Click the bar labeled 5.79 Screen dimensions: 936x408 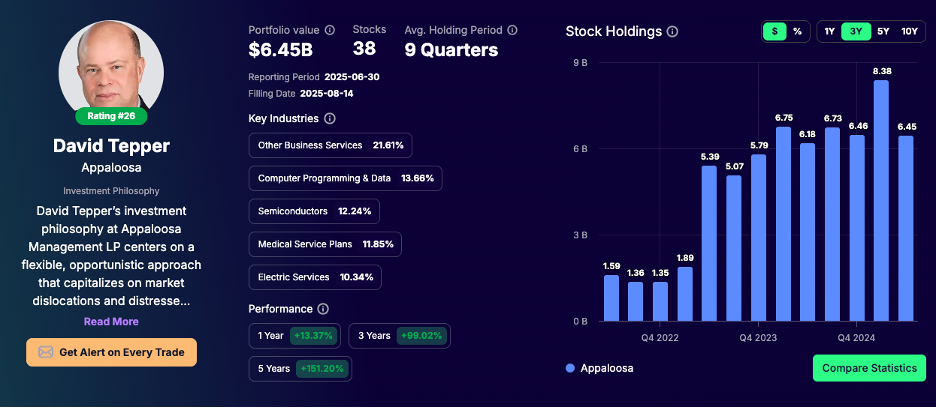759,238
